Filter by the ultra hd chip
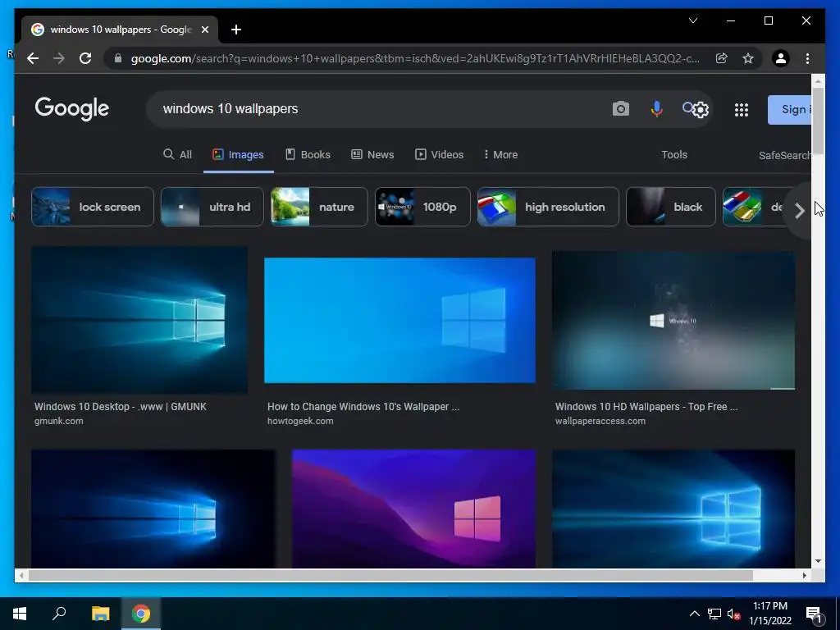 (x=212, y=207)
